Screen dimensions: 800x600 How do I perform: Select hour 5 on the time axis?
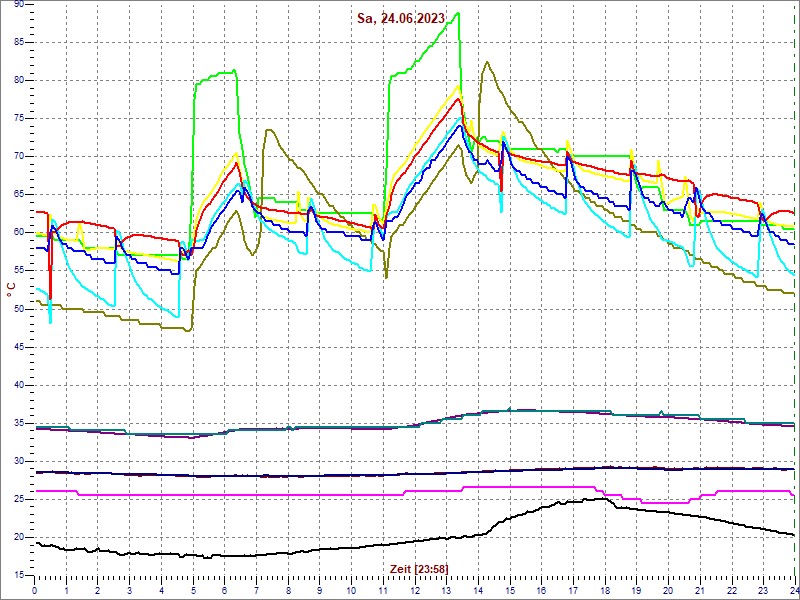click(193, 589)
